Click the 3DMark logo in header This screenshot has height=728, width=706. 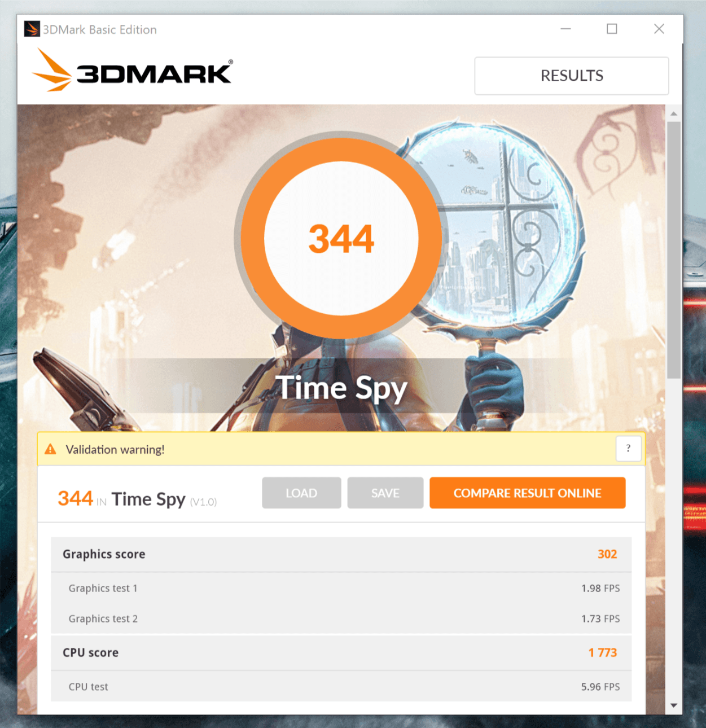[132, 70]
